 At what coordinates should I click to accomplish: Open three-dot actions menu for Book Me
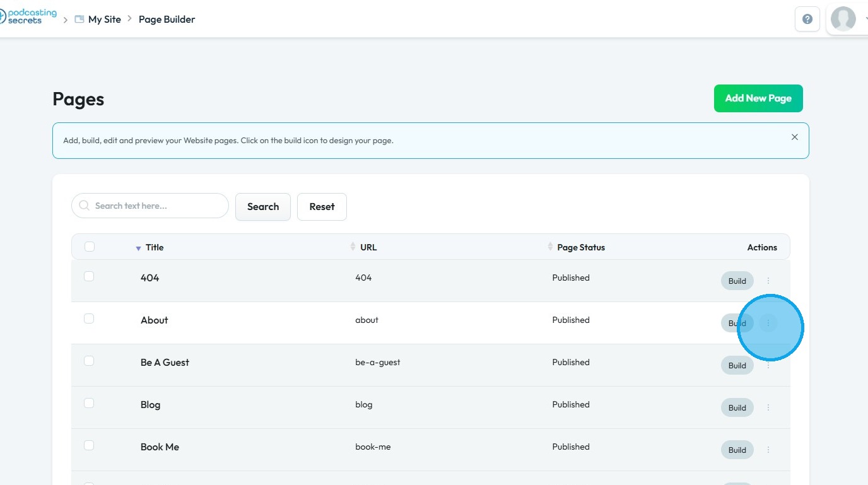(768, 450)
